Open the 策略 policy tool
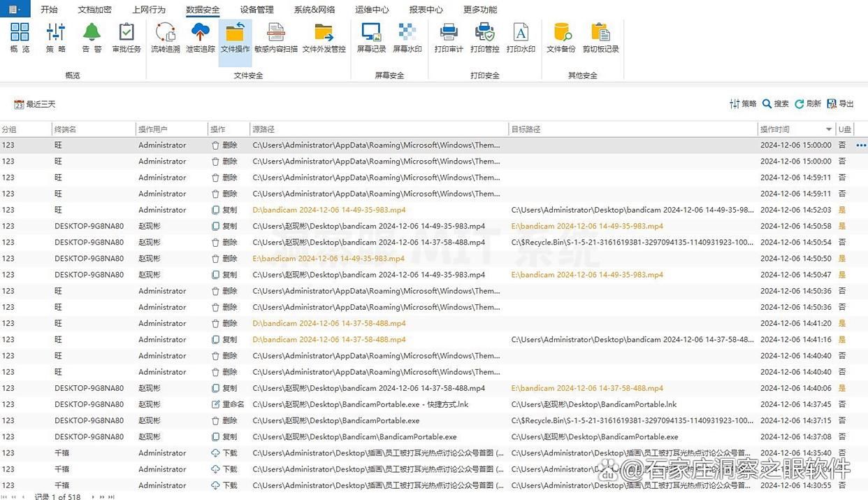The image size is (868, 500). click(x=56, y=38)
